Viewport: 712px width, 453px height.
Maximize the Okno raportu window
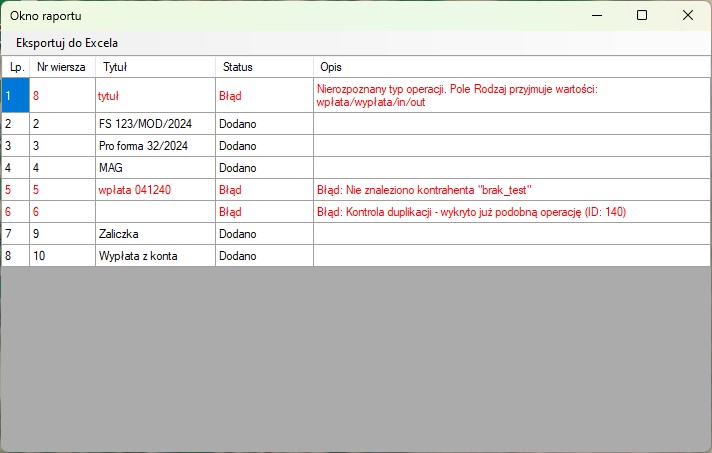pyautogui.click(x=642, y=15)
